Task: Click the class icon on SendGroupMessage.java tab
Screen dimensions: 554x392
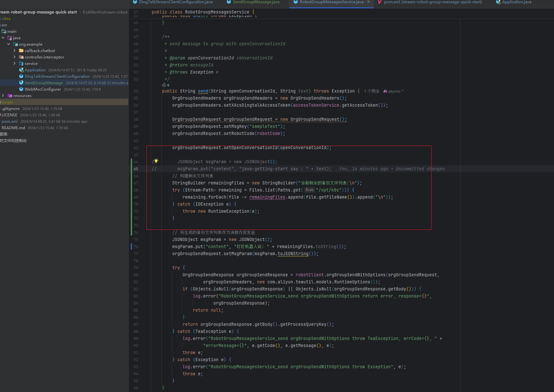Action: tap(229, 2)
